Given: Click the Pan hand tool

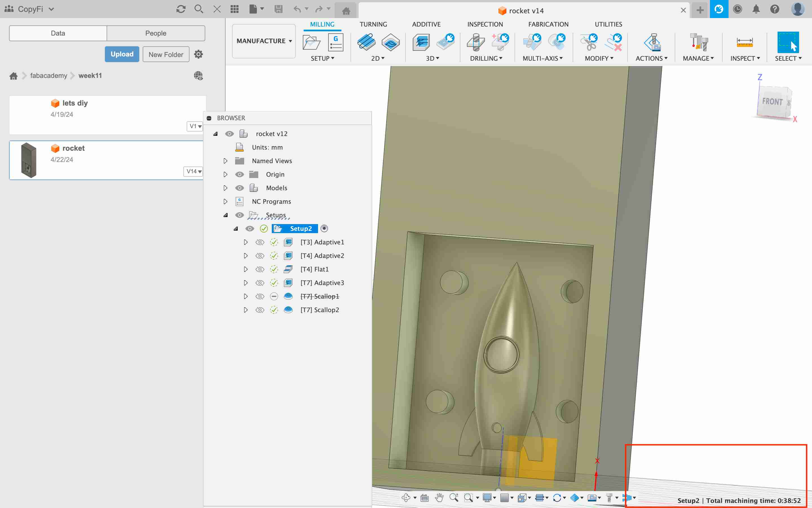Looking at the screenshot, I should click(439, 498).
